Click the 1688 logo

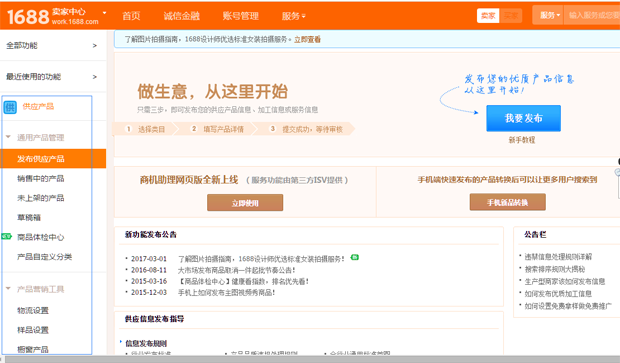tap(28, 17)
